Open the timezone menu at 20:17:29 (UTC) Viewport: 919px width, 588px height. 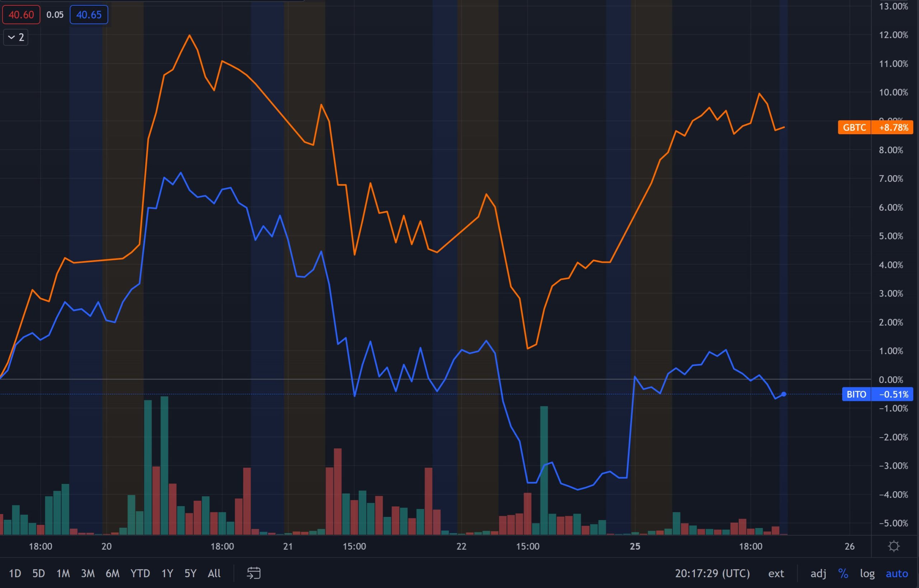(712, 573)
